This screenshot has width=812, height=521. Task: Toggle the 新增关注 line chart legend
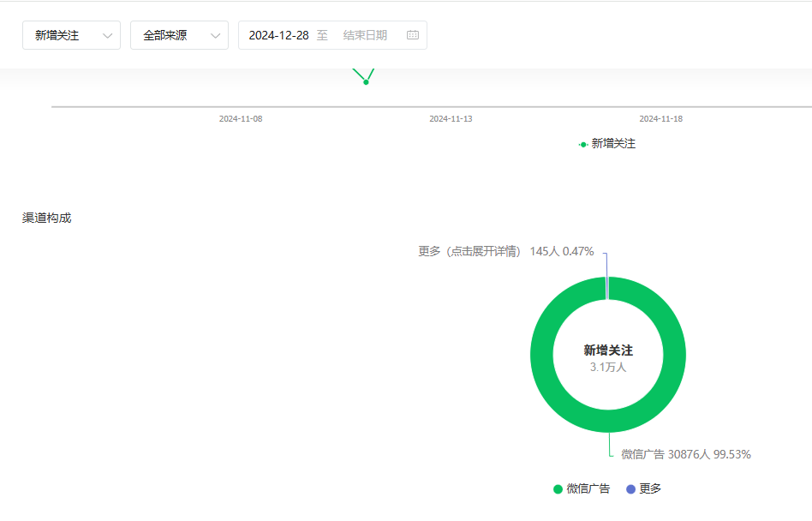click(x=607, y=144)
